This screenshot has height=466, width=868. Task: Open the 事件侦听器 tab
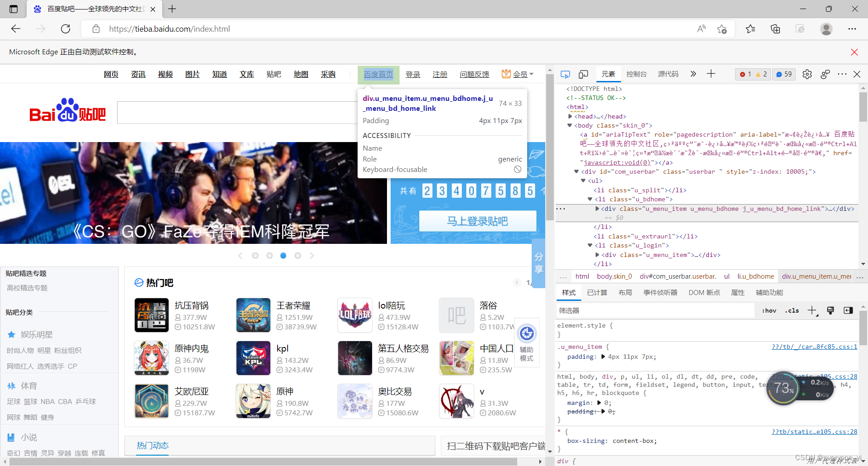660,293
